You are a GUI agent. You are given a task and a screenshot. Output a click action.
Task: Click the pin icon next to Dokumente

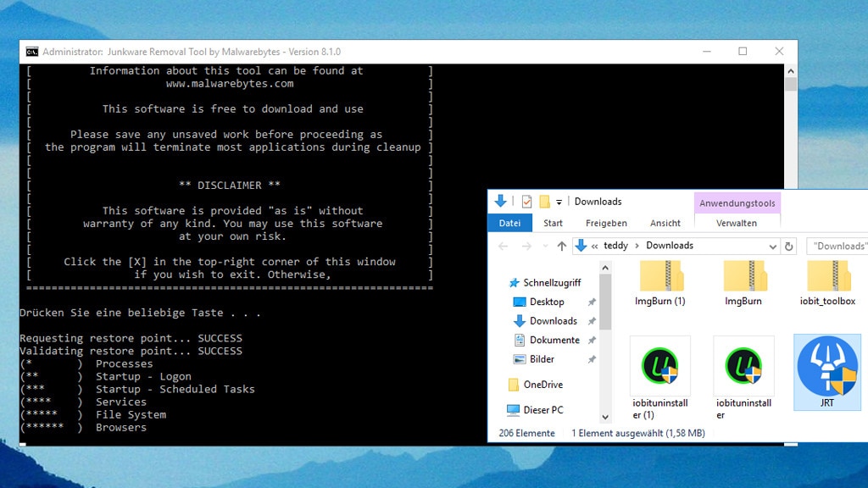point(592,341)
